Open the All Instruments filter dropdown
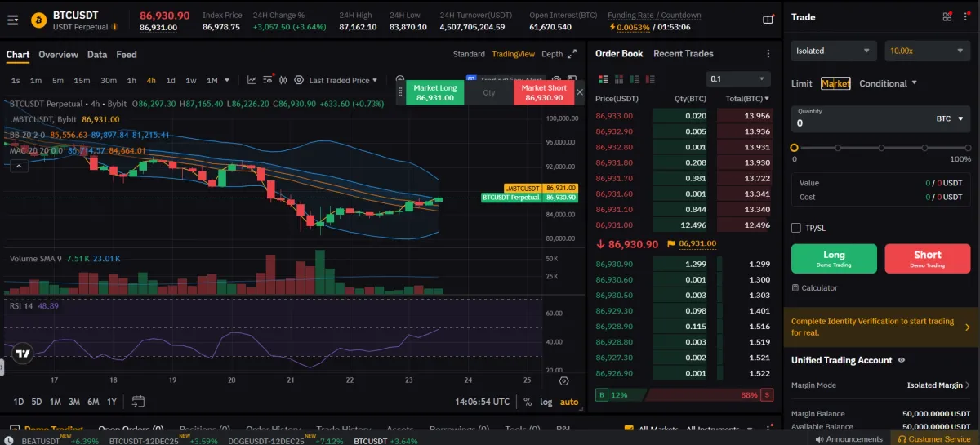This screenshot has height=445, width=980. point(719,429)
